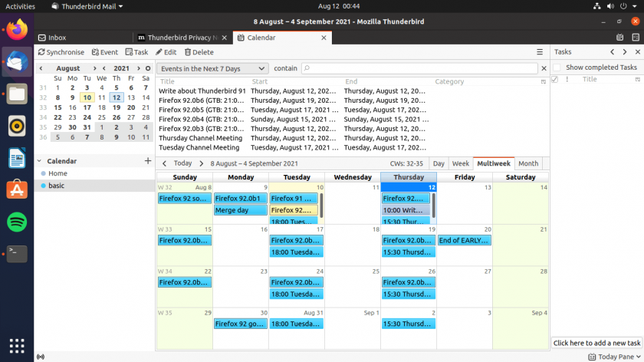This screenshot has width=644, height=362.
Task: Click the event search input field
Action: [x=419, y=68]
